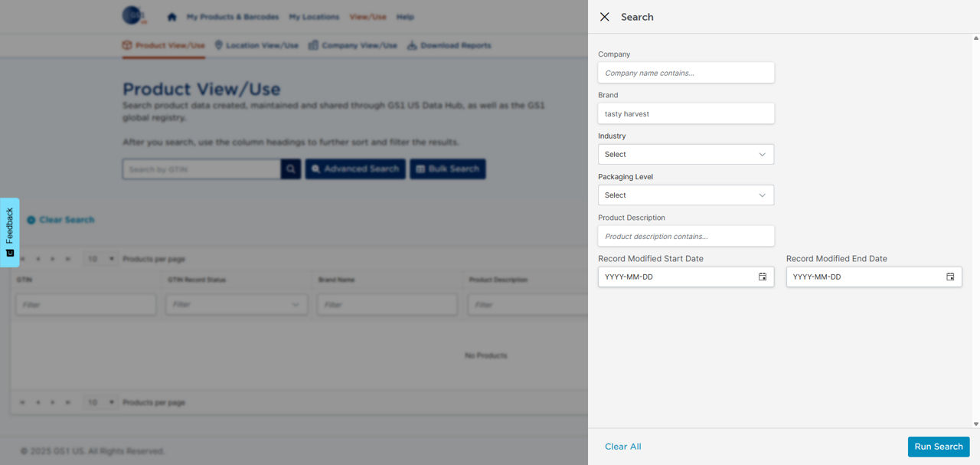The image size is (980, 465).
Task: Open My Products & Barcodes menu
Action: tap(233, 17)
